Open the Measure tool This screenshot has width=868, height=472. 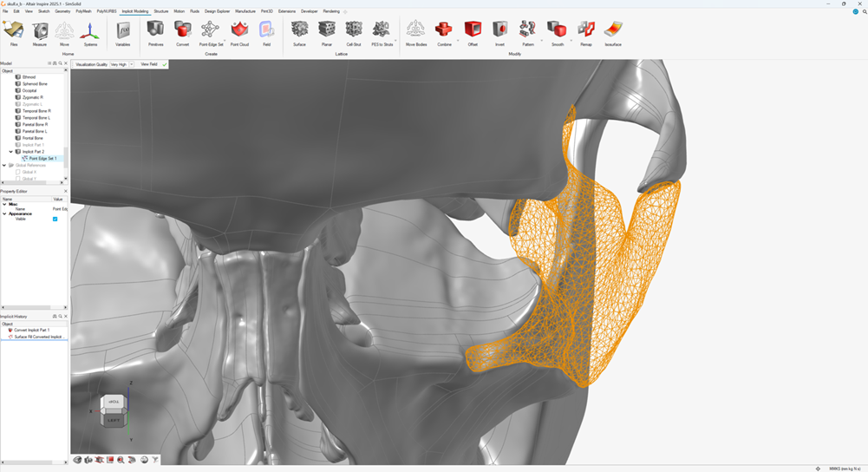click(40, 31)
